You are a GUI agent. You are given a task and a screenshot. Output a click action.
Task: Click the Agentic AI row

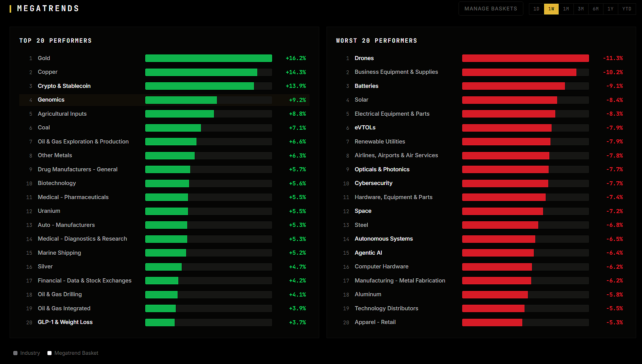(x=481, y=253)
